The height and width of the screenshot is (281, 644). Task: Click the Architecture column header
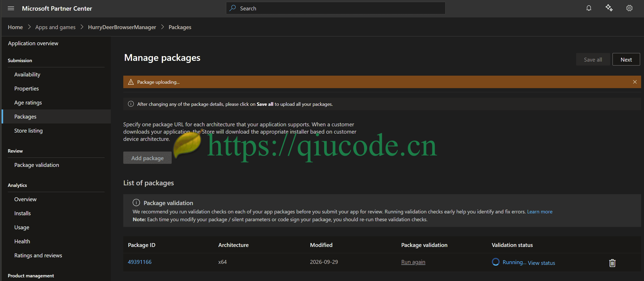tap(233, 245)
